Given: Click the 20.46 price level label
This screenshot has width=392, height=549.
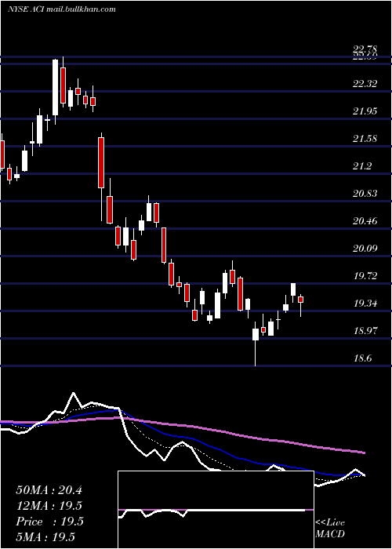Looking at the screenshot, I should click(x=365, y=221).
